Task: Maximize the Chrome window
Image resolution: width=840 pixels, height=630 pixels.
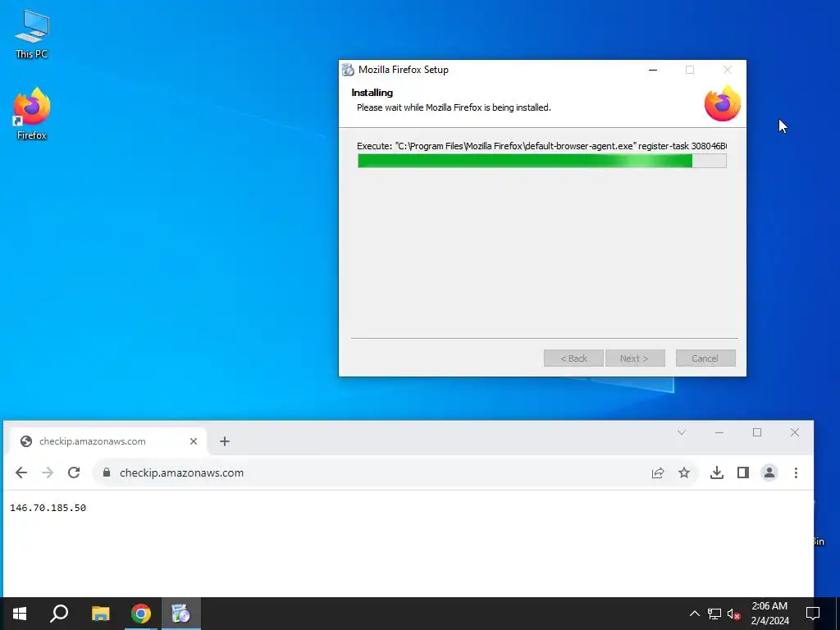Action: (x=757, y=432)
